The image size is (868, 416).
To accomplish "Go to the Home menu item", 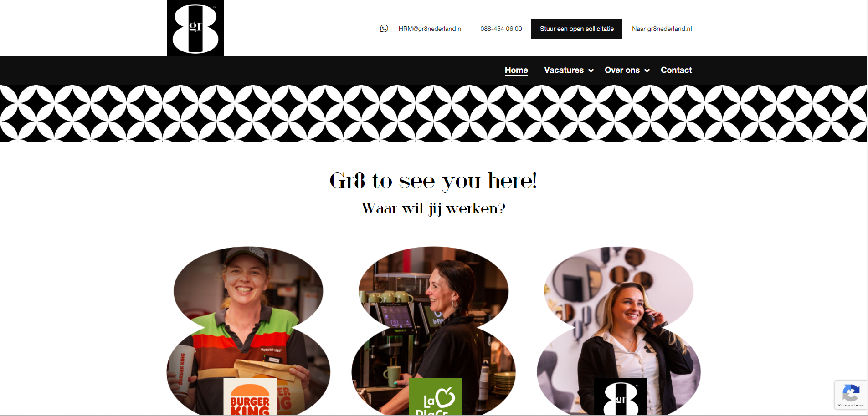I will click(516, 70).
